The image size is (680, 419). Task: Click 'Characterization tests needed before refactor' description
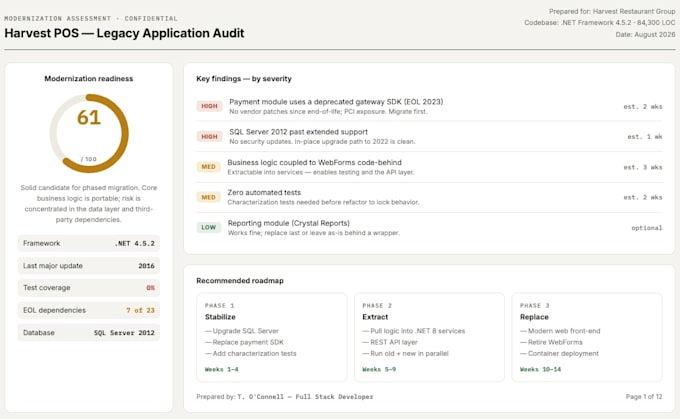pos(323,203)
